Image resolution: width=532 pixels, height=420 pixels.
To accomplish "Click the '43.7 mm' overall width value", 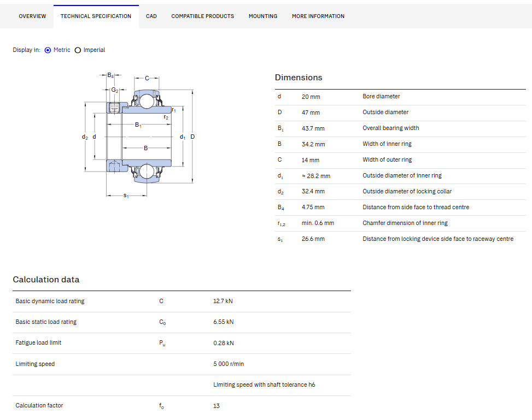I will point(313,128).
